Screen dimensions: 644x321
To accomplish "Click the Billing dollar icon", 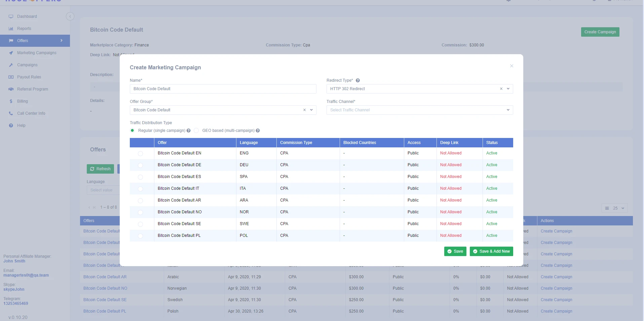I will point(11,101).
